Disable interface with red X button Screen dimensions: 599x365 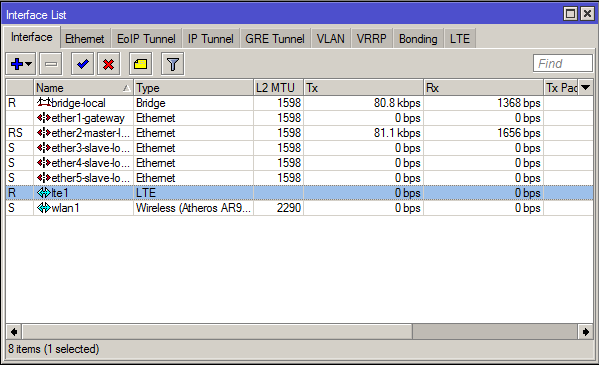(x=108, y=64)
